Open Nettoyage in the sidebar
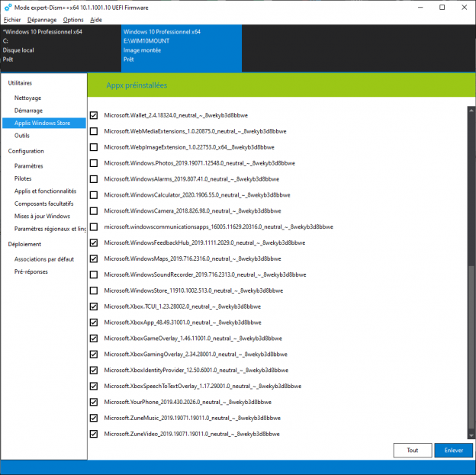 (x=28, y=98)
